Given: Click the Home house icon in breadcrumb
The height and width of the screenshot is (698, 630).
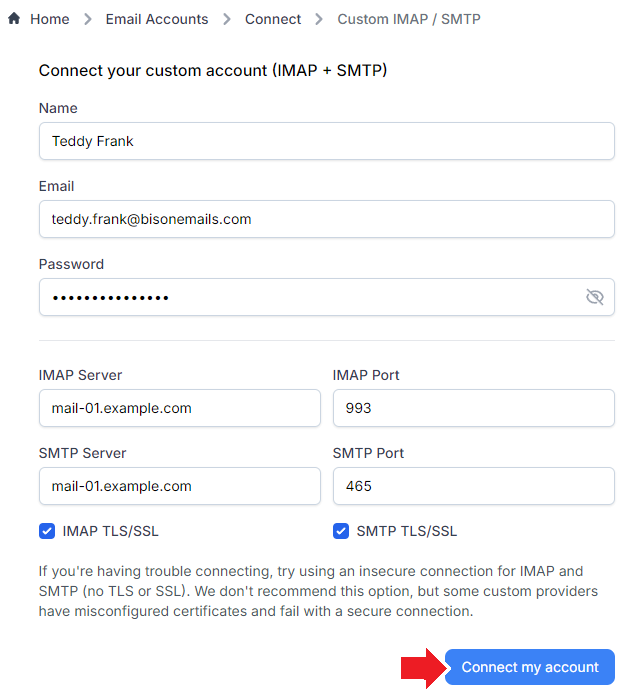Looking at the screenshot, I should pyautogui.click(x=14, y=18).
